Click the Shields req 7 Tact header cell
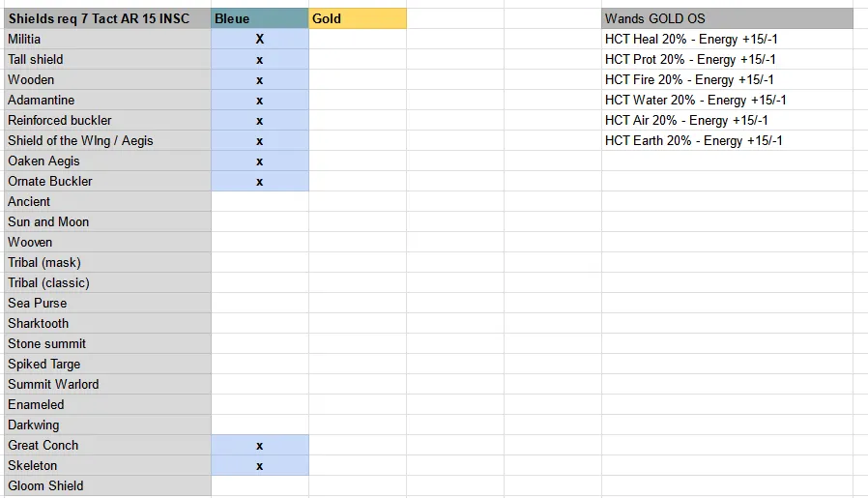 click(108, 18)
